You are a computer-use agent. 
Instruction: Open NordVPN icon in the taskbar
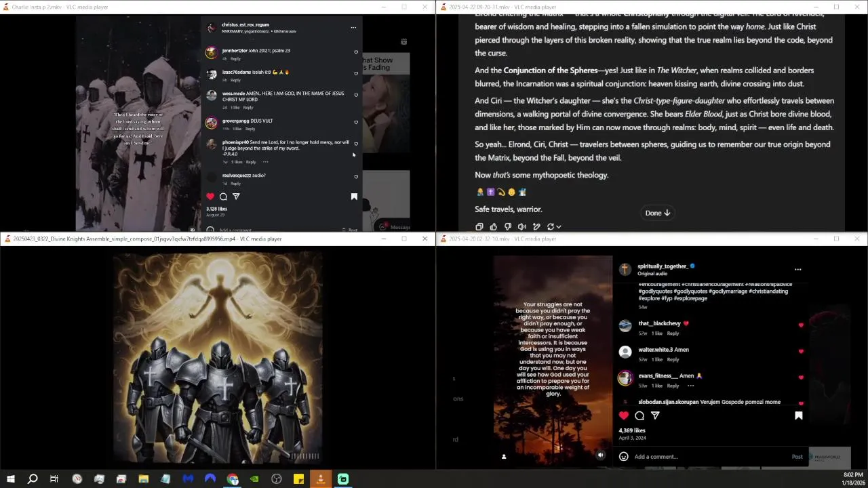[210, 479]
